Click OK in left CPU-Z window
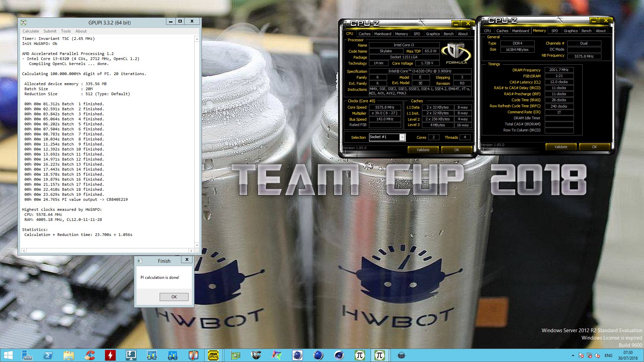 pos(457,150)
